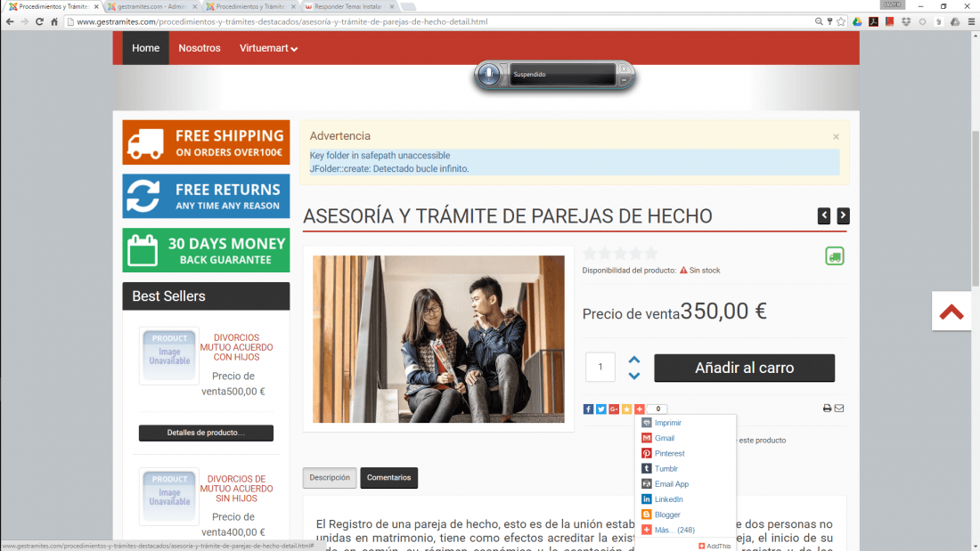Viewport: 980px width, 551px height.
Task: Click the 30 Days Money Back Guarantee banner
Action: (207, 250)
